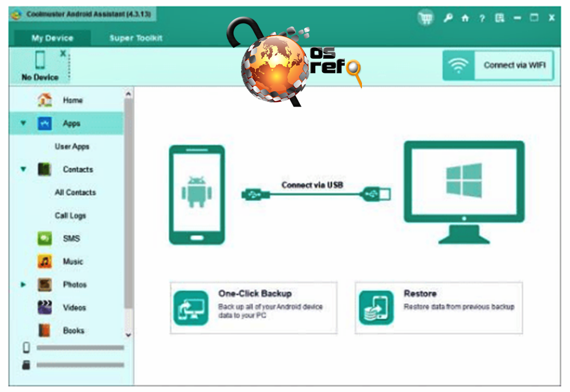This screenshot has width=570, height=392.
Task: Select All Contacts in the sidebar
Action: tap(75, 193)
